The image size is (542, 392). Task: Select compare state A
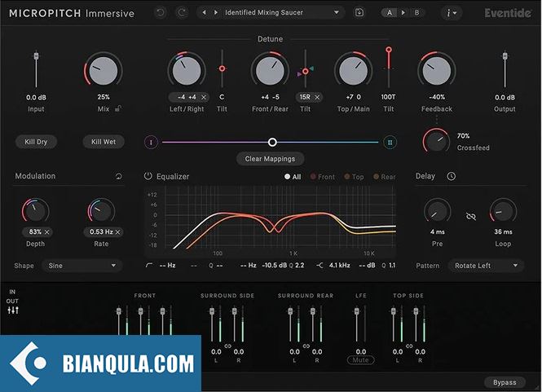[x=390, y=13]
